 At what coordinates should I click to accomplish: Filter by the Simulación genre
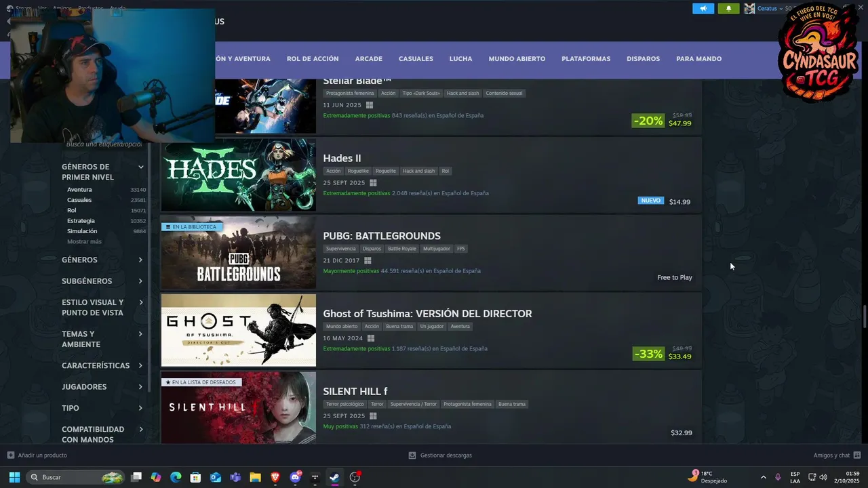pyautogui.click(x=82, y=231)
